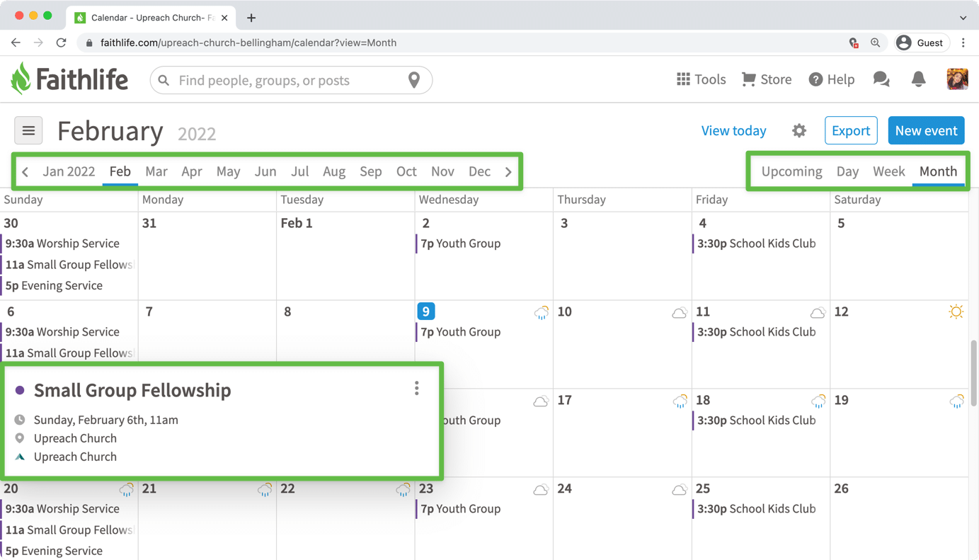
Task: Open 3:30p School Kids Club on the 4th
Action: pos(756,244)
